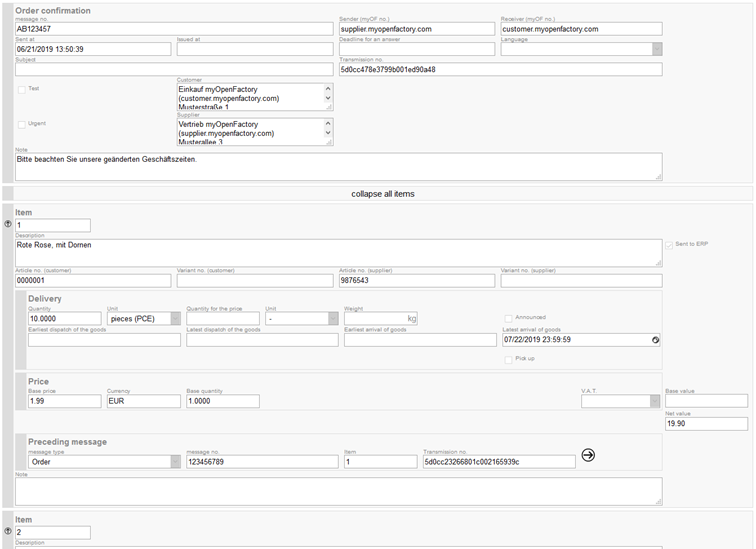Collapse item 2 using its arrow icon
This screenshot has width=756, height=549.
point(8,531)
